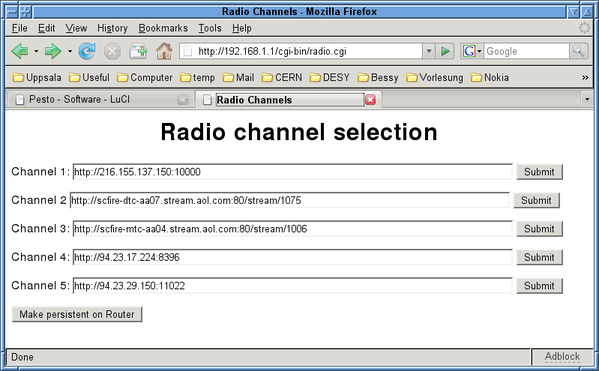Click the Done status bar text

[x=22, y=357]
